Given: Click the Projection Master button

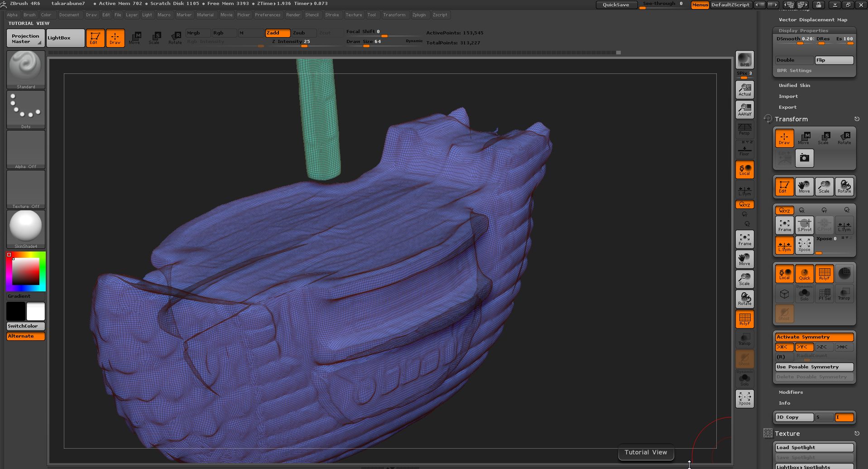Looking at the screenshot, I should [x=26, y=38].
